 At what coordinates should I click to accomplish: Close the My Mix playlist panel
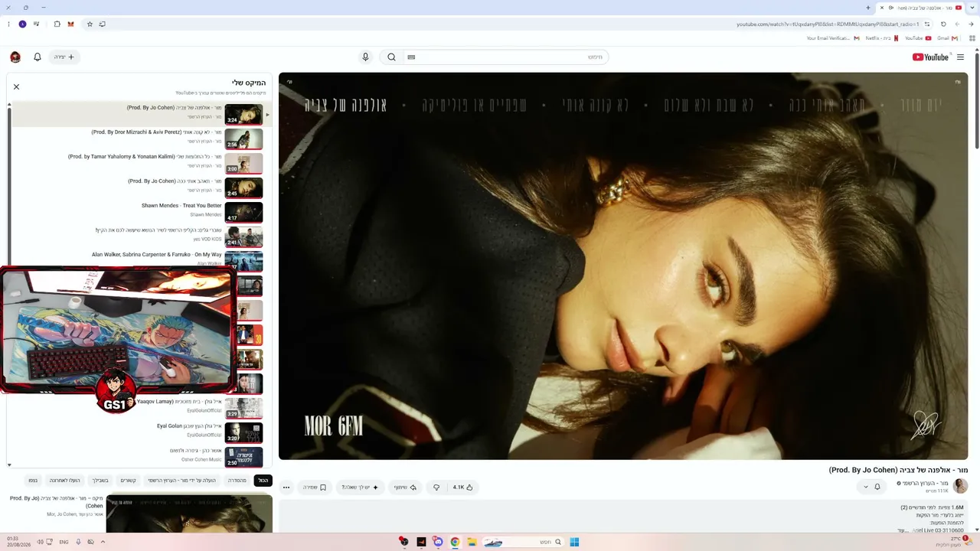[x=16, y=87]
